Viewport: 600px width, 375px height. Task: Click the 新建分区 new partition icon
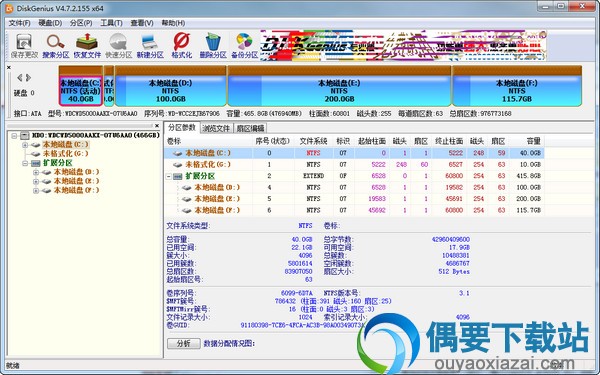pos(150,46)
